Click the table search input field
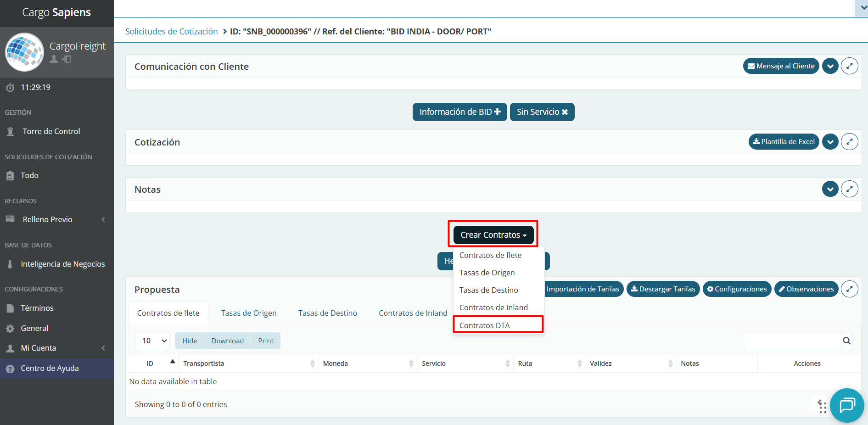 pyautogui.click(x=791, y=341)
